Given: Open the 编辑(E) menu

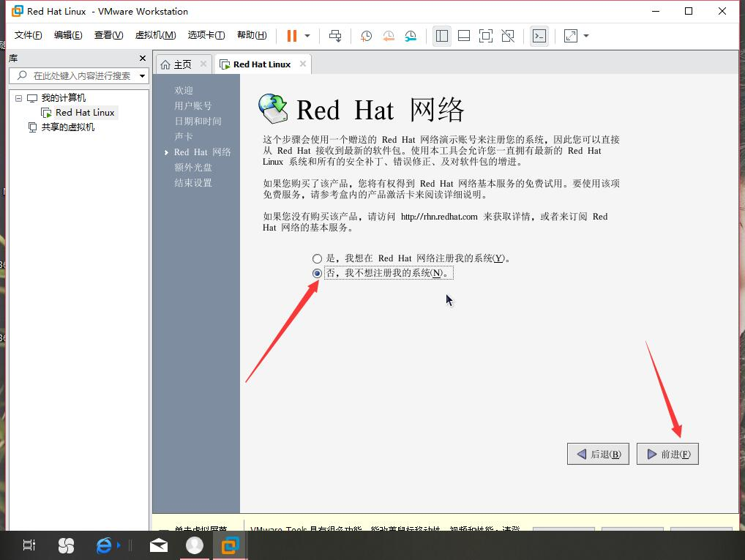Looking at the screenshot, I should 68,35.
